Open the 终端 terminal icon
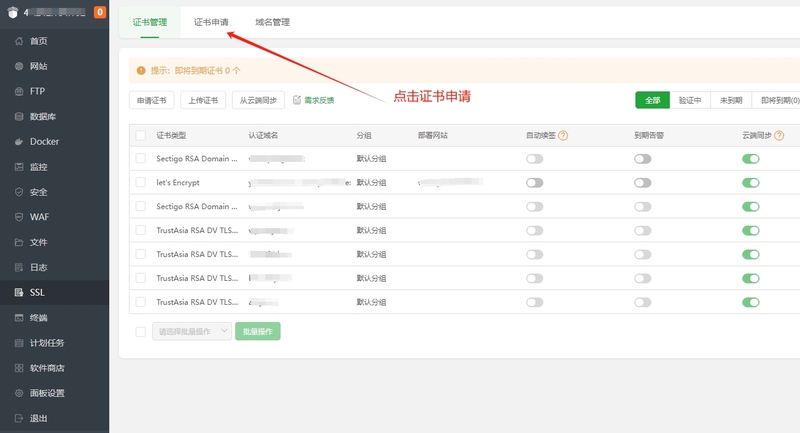Image resolution: width=800 pixels, height=433 pixels. tap(19, 318)
